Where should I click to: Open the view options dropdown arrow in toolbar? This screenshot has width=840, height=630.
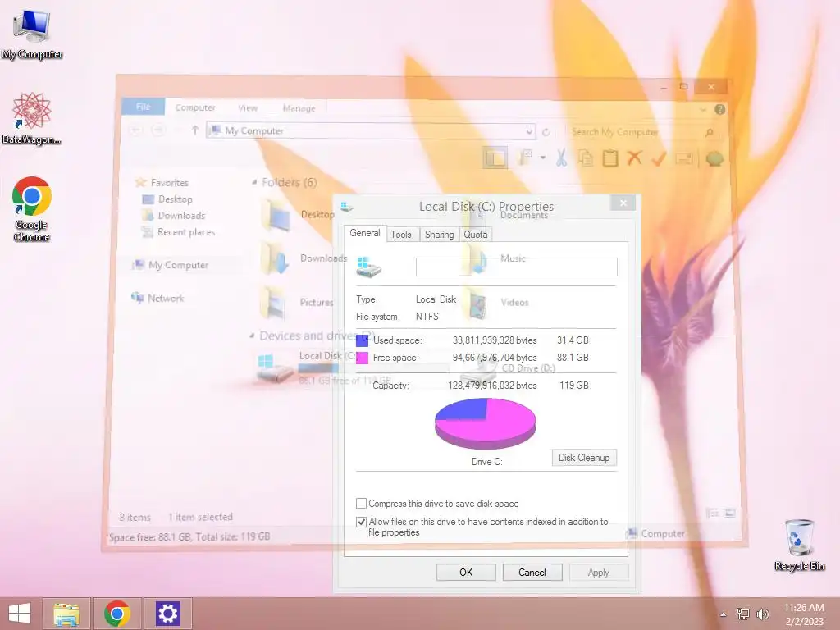(543, 157)
